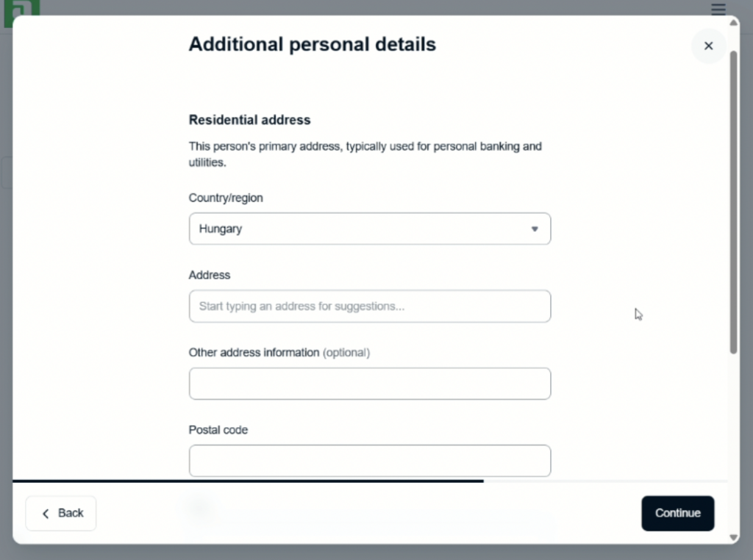The image size is (753, 560).
Task: Click the Other address information label
Action: [x=254, y=353]
